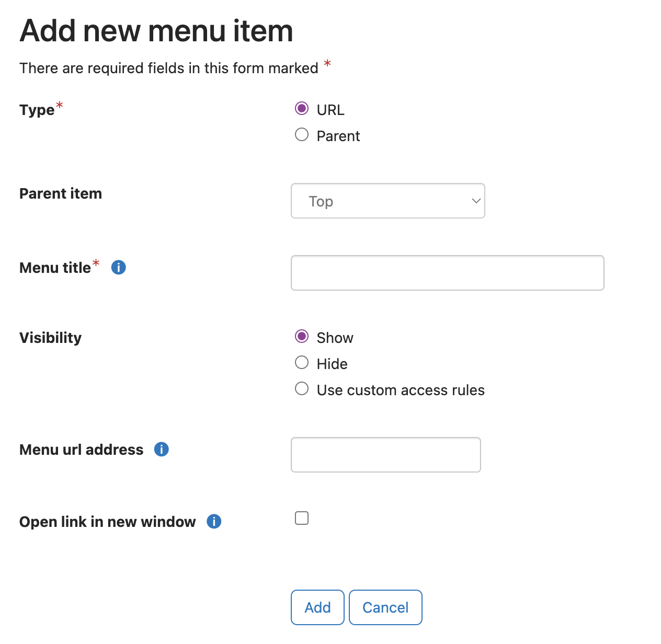Image resolution: width=661 pixels, height=644 pixels.
Task: Click the Add new menu item heading
Action: pos(156,30)
